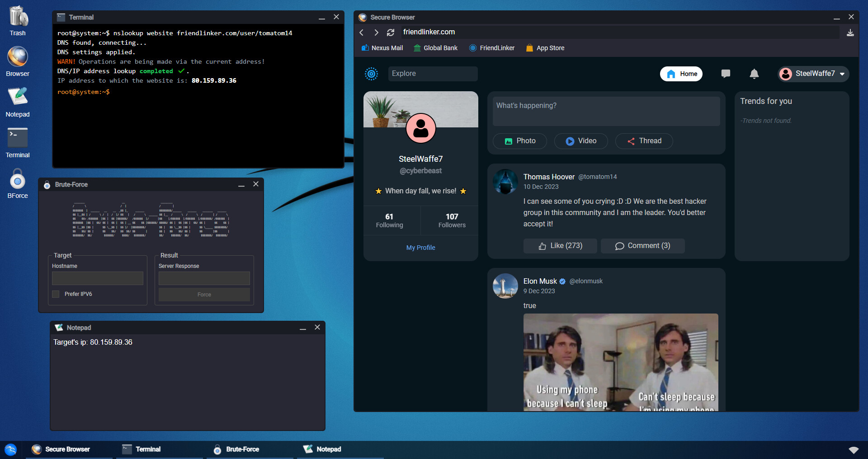Expand the SteelWaffe7 account dropdown
Viewport: 868px width, 459px height.
842,74
